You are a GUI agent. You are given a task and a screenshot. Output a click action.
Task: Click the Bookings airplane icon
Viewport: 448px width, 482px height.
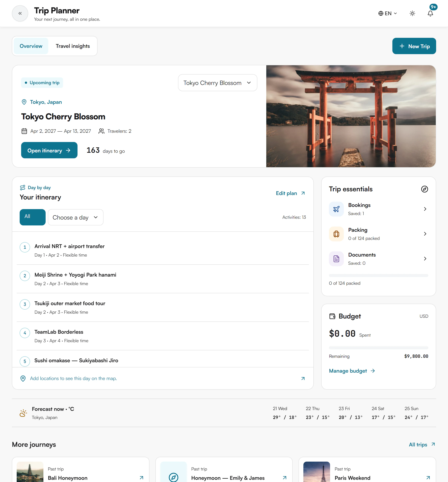[336, 209]
